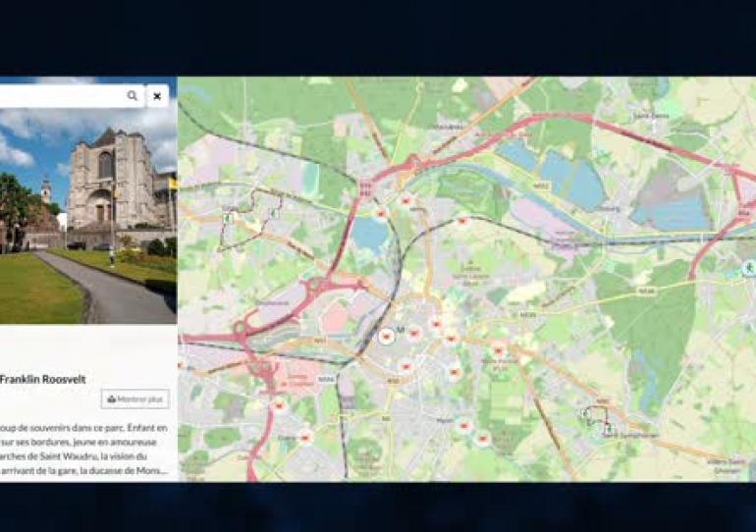The image size is (756, 532).
Task: Open the red marker right of Hyon label
Action: click(464, 425)
